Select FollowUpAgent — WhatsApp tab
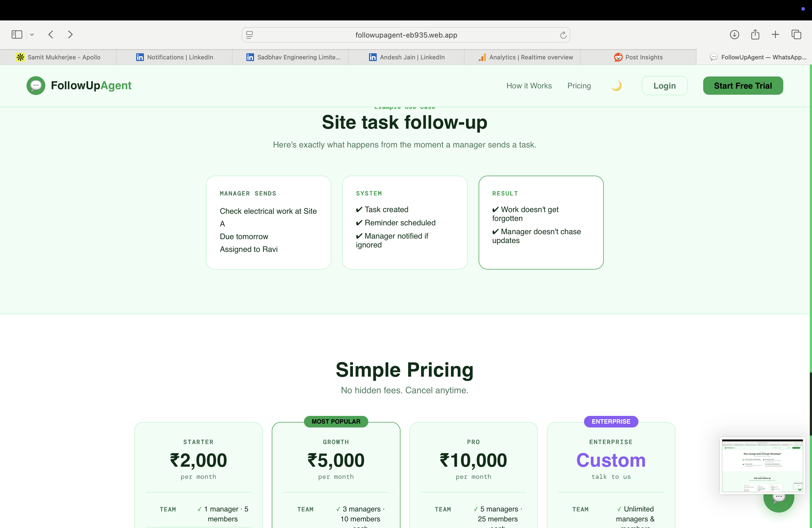The width and height of the screenshot is (812, 528). [754, 57]
